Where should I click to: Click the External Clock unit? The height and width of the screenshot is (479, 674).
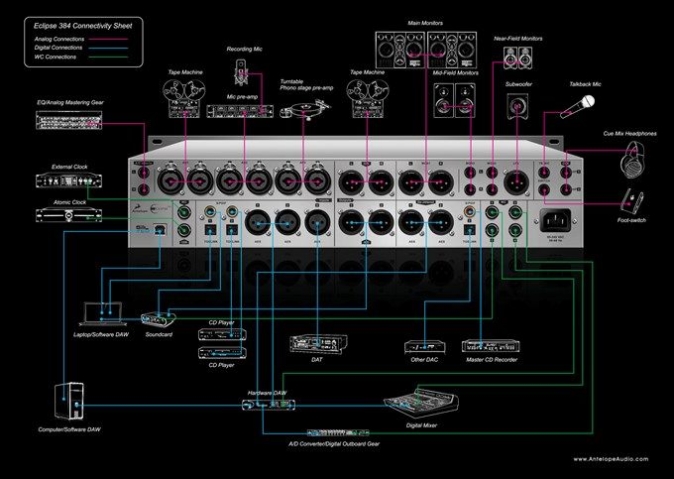(x=69, y=180)
